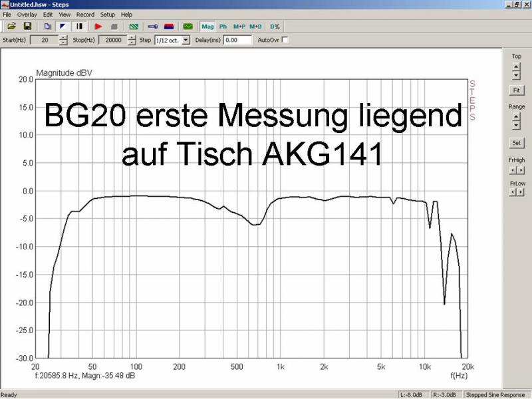
Task: Raise graph Top with up arrow
Action: [x=516, y=66]
